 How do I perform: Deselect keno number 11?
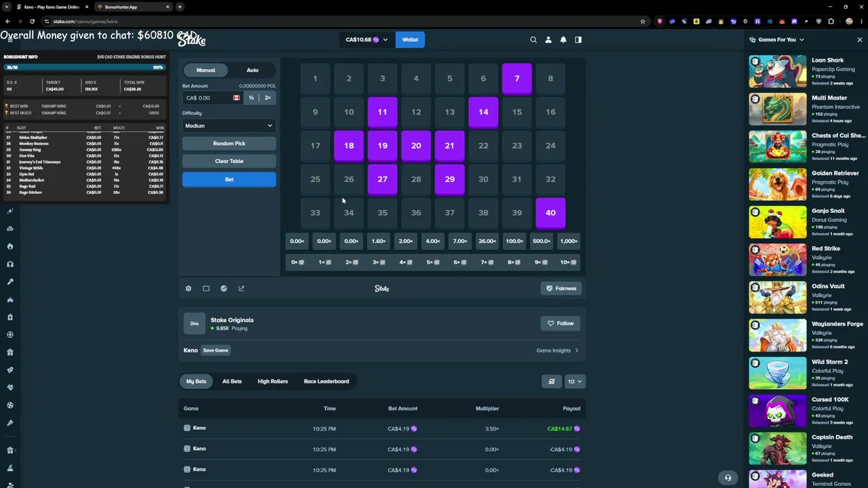[382, 113]
